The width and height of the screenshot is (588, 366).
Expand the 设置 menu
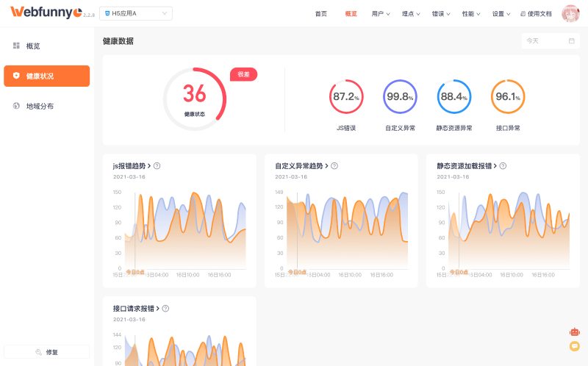(x=501, y=14)
